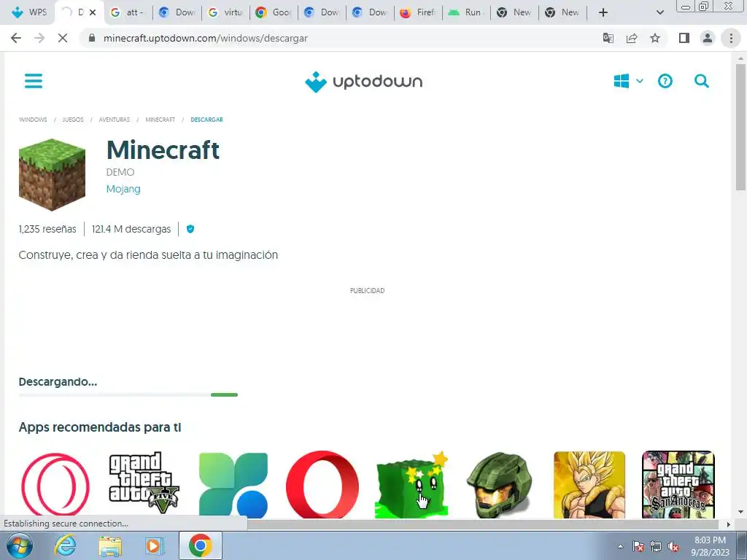Show hidden system tray icons

[620, 546]
